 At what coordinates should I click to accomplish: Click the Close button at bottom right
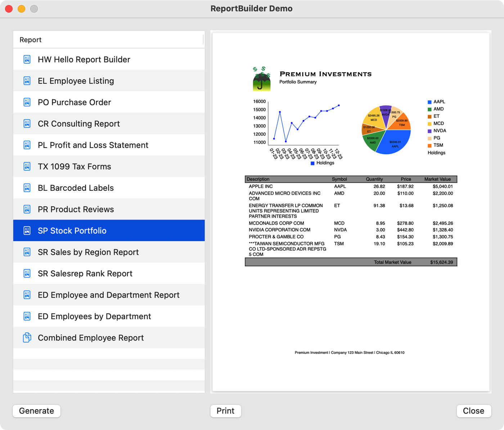tap(473, 411)
